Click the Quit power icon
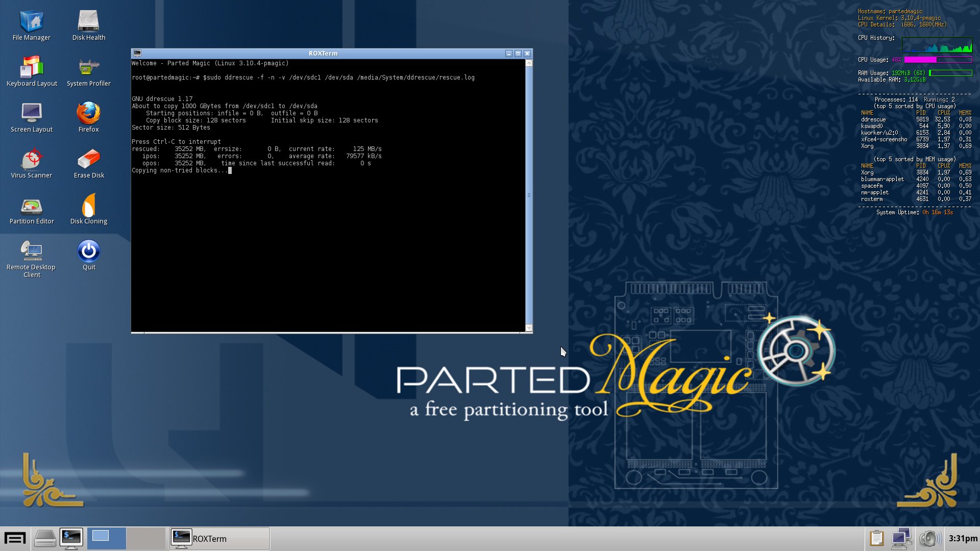This screenshot has height=551, width=980. click(88, 251)
